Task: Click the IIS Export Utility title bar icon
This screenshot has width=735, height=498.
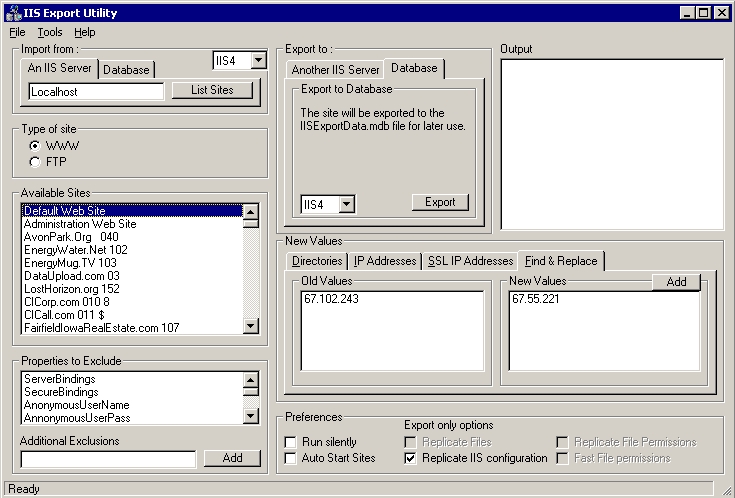Action: click(x=14, y=13)
